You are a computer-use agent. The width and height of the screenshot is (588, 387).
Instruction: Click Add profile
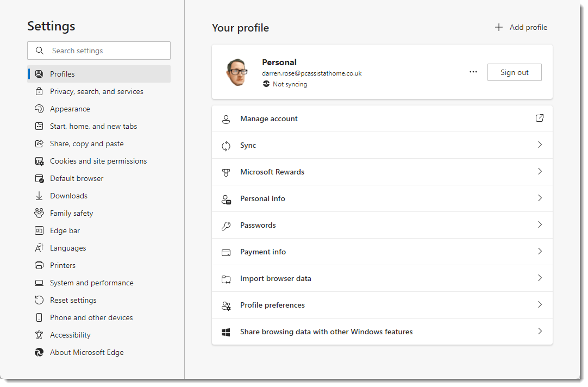pyautogui.click(x=521, y=27)
